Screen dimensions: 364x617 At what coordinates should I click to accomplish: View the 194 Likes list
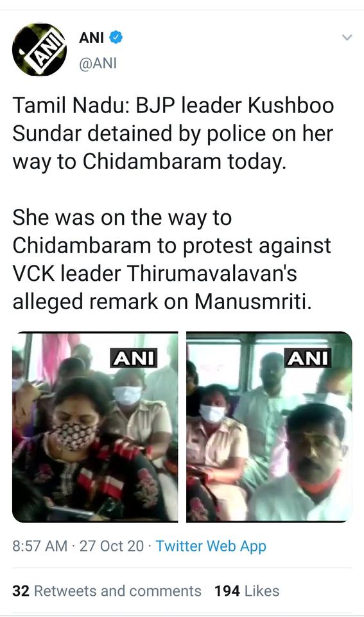pyautogui.click(x=247, y=591)
